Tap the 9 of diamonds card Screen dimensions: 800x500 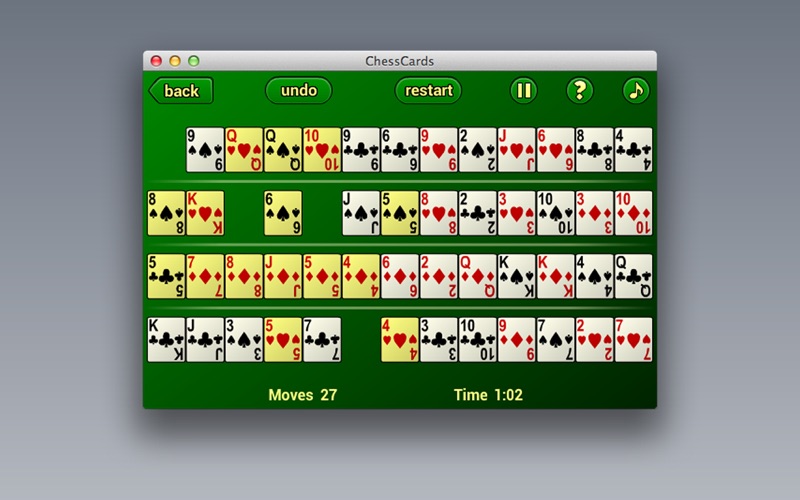516,340
